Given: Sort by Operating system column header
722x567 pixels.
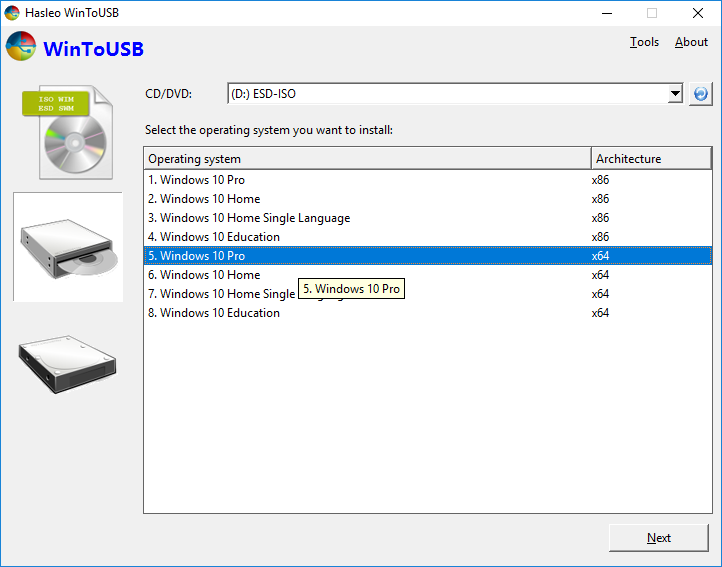Looking at the screenshot, I should (x=367, y=158).
